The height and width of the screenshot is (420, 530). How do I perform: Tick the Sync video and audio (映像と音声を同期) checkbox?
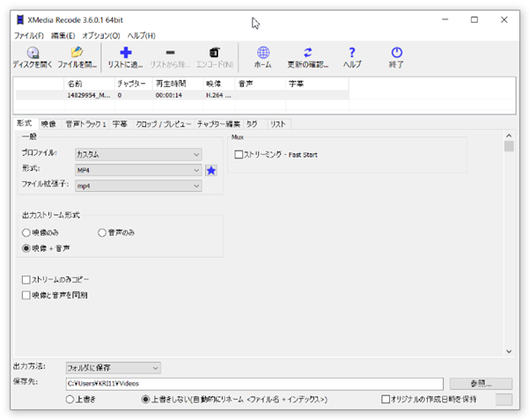click(26, 295)
